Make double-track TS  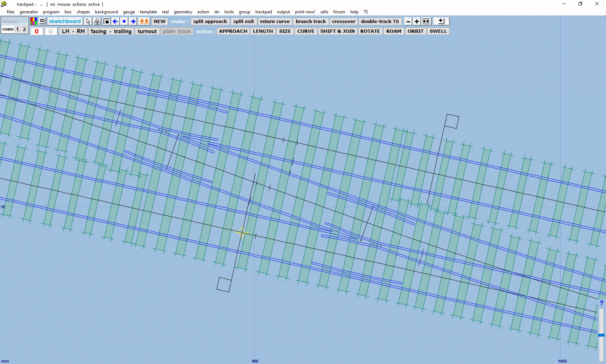380,21
